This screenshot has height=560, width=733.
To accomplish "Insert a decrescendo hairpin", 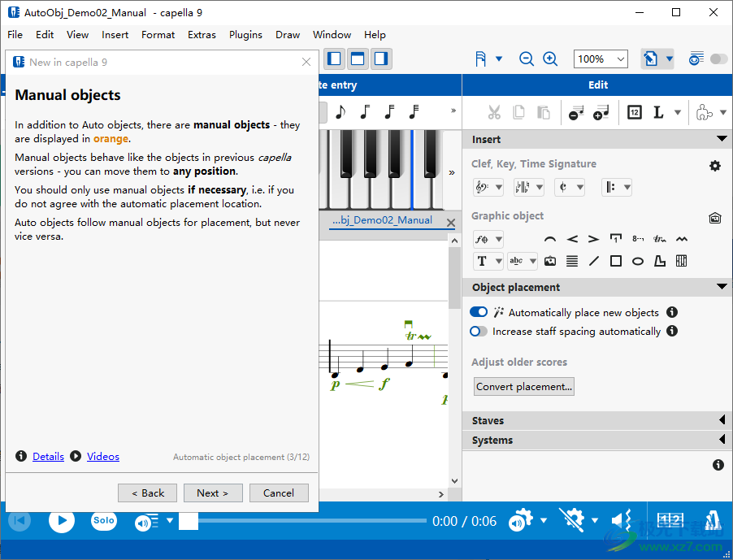I will tap(594, 239).
